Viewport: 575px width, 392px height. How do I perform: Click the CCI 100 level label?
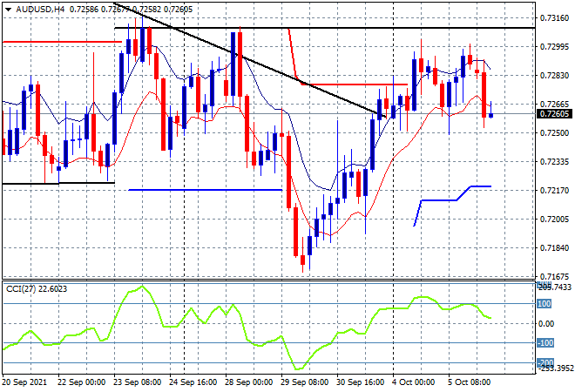(x=545, y=304)
